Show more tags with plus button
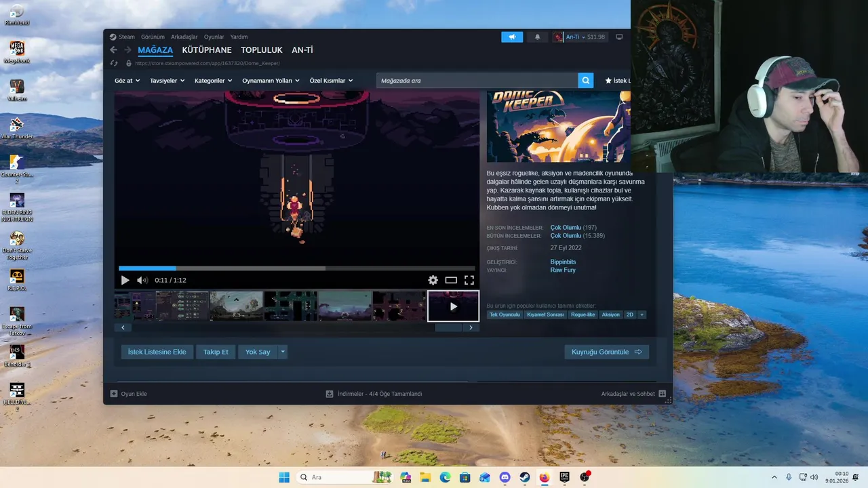 point(642,314)
